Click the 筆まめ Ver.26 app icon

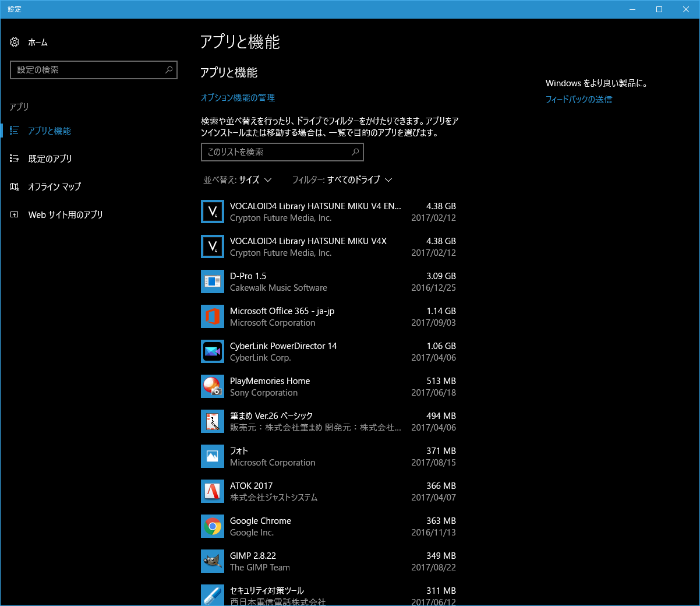pos(213,421)
